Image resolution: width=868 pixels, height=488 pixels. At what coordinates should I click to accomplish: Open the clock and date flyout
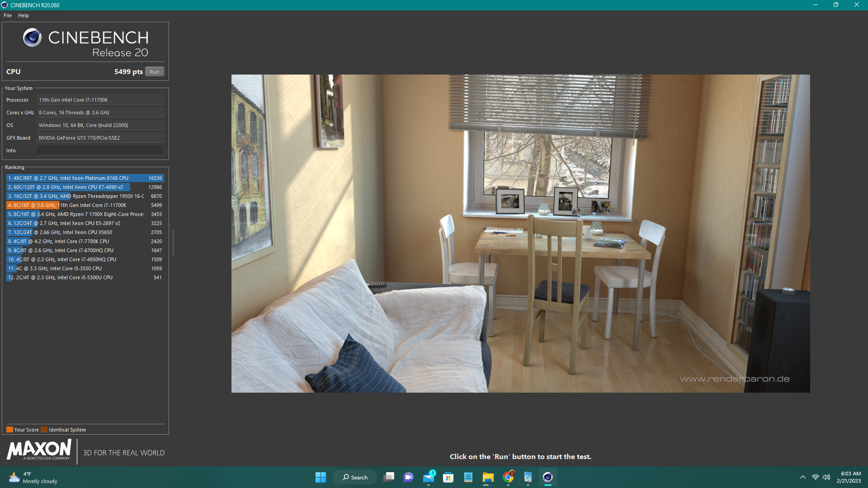[849, 477]
